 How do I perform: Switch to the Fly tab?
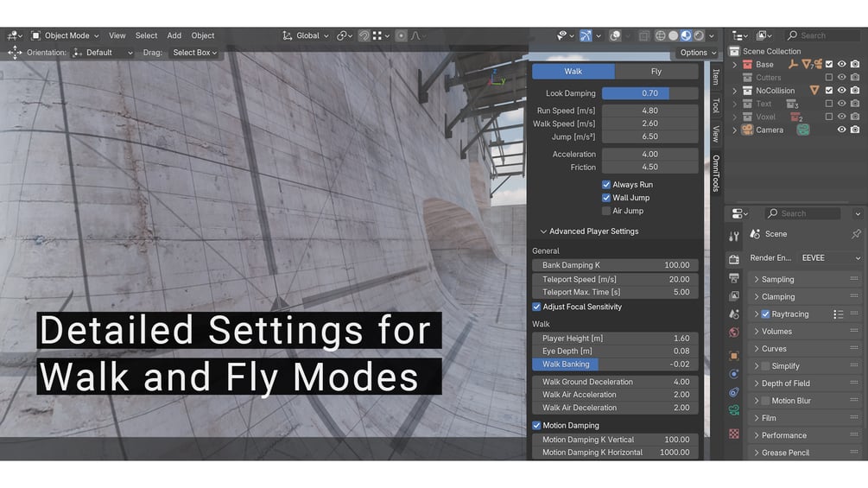click(656, 72)
